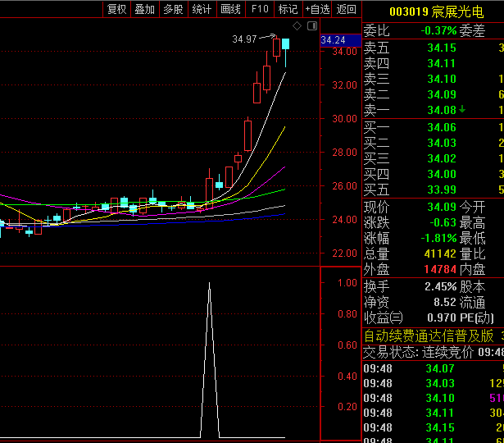Click the 标记 mark button
Screen dimensions: 504x443
(x=288, y=9)
